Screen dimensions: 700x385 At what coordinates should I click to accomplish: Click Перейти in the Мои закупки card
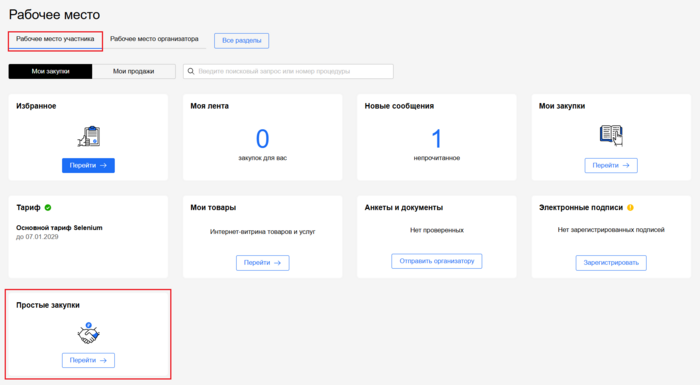coord(611,166)
